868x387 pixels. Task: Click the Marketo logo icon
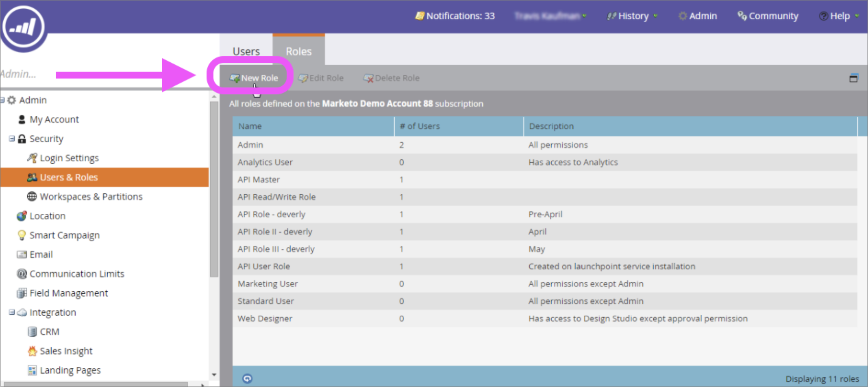pyautogui.click(x=23, y=27)
